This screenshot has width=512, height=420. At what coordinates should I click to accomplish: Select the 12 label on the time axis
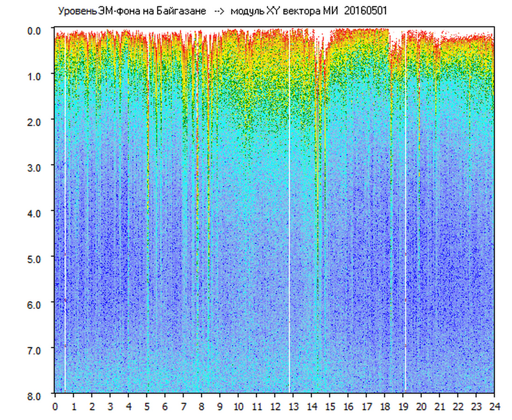(275, 406)
